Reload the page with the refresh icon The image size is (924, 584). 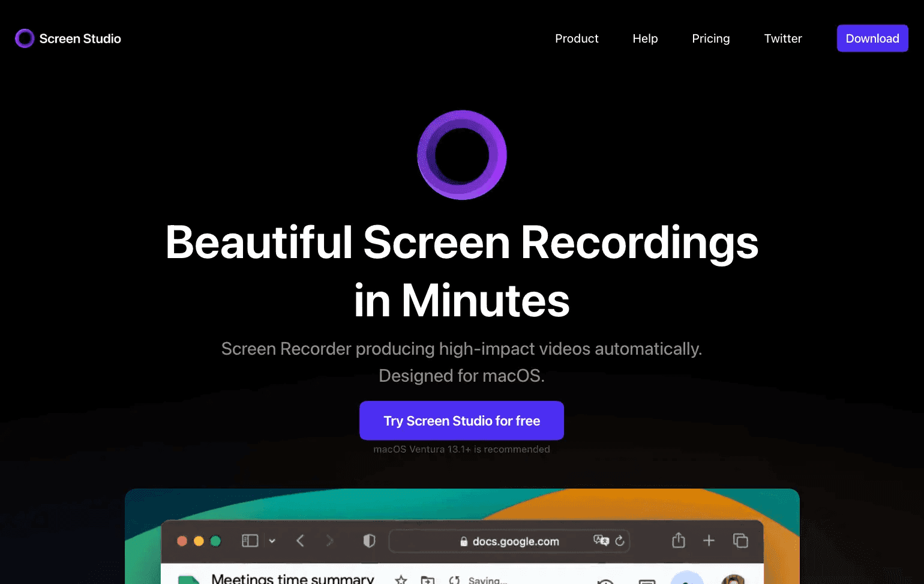point(620,541)
